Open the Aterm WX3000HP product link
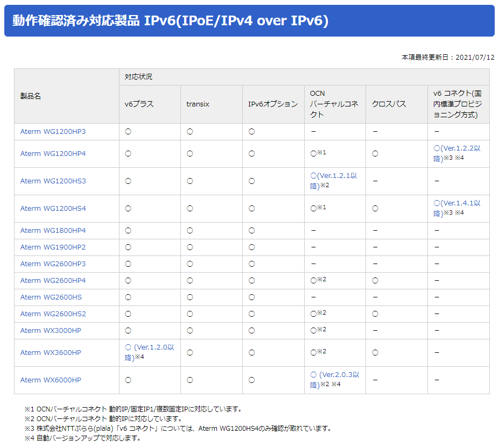The image size is (499, 448). click(x=51, y=331)
